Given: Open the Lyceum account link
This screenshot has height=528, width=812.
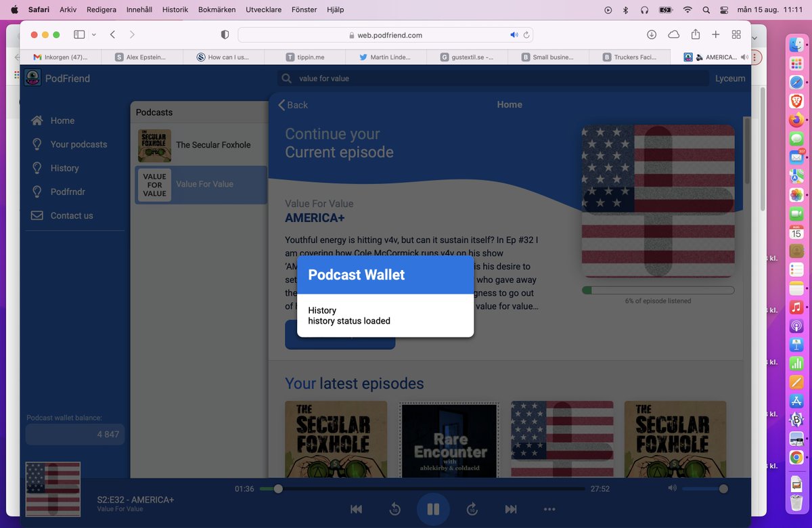Looking at the screenshot, I should click(730, 79).
